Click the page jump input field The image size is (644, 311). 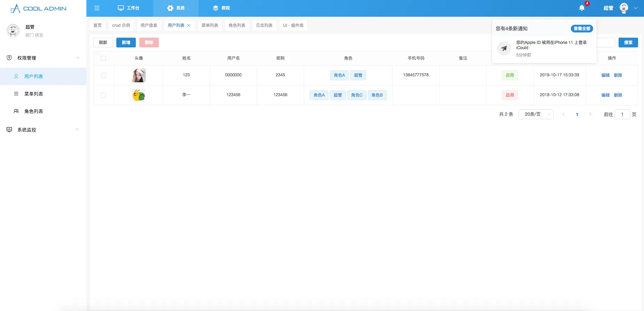pos(622,114)
